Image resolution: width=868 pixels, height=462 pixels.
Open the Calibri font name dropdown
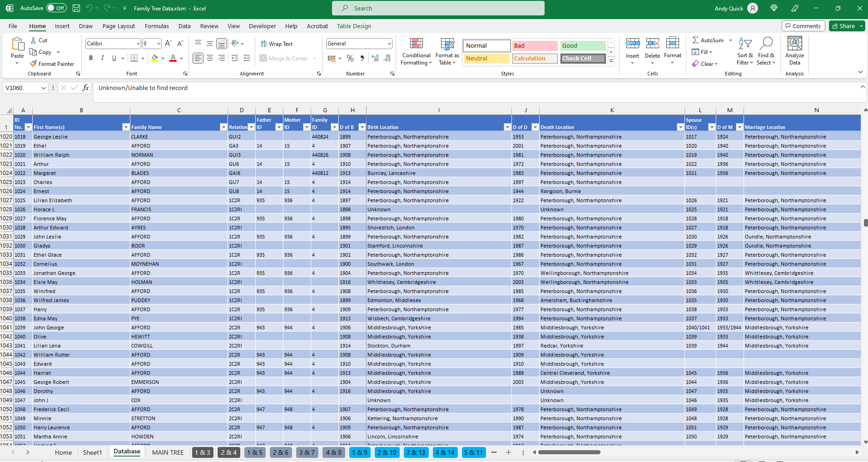[138, 44]
